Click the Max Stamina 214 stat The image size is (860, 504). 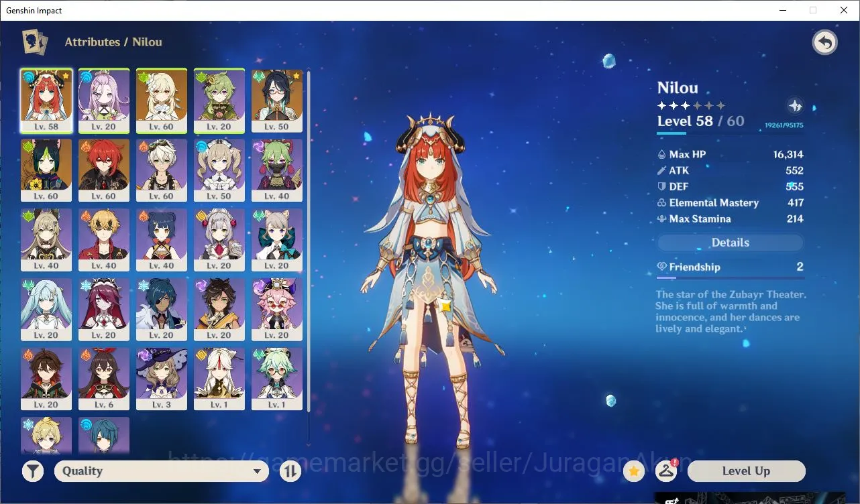(730, 218)
